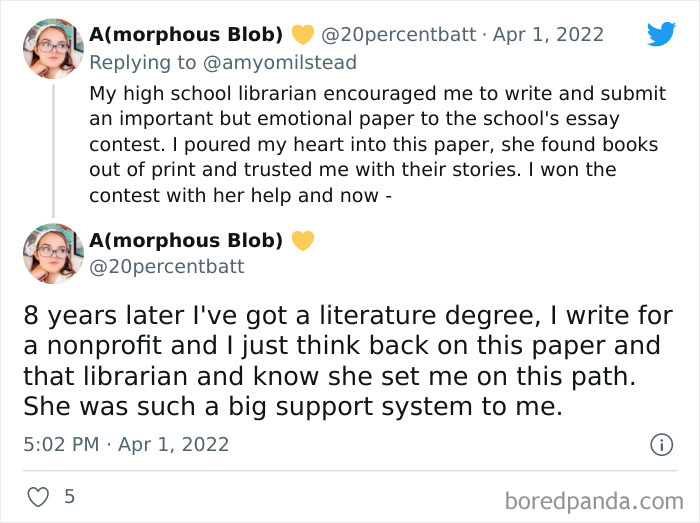
Task: Click @20percentbatt handle in top reply
Action: (398, 35)
